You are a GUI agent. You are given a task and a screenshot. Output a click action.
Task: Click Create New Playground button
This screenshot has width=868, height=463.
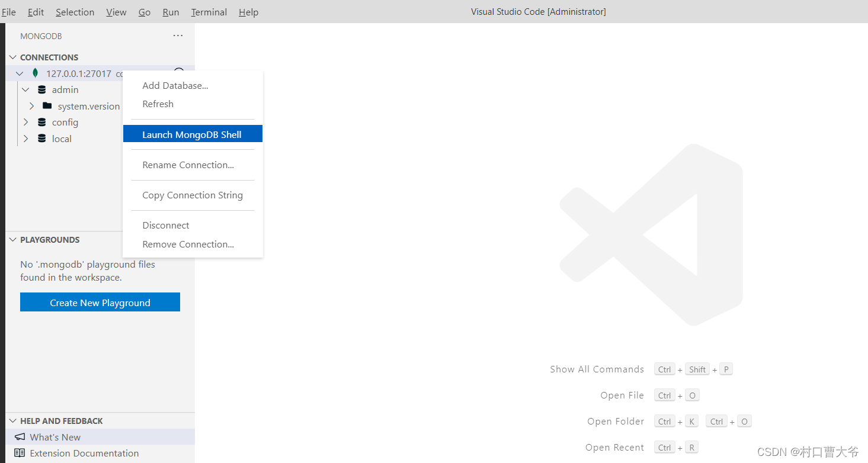coord(100,302)
